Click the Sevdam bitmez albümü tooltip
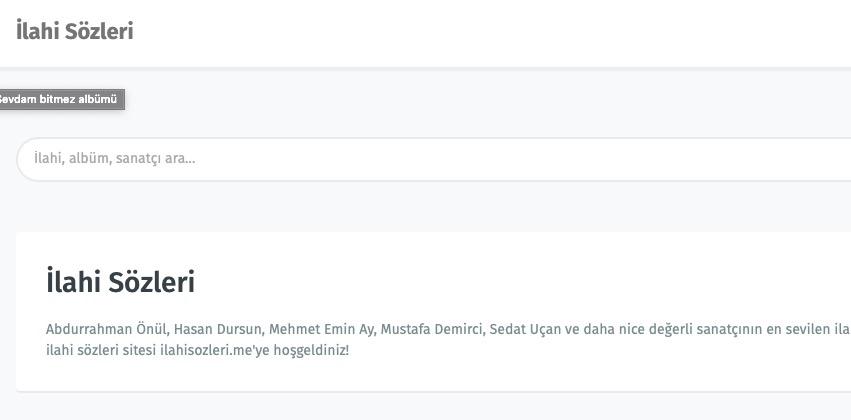 pos(60,99)
